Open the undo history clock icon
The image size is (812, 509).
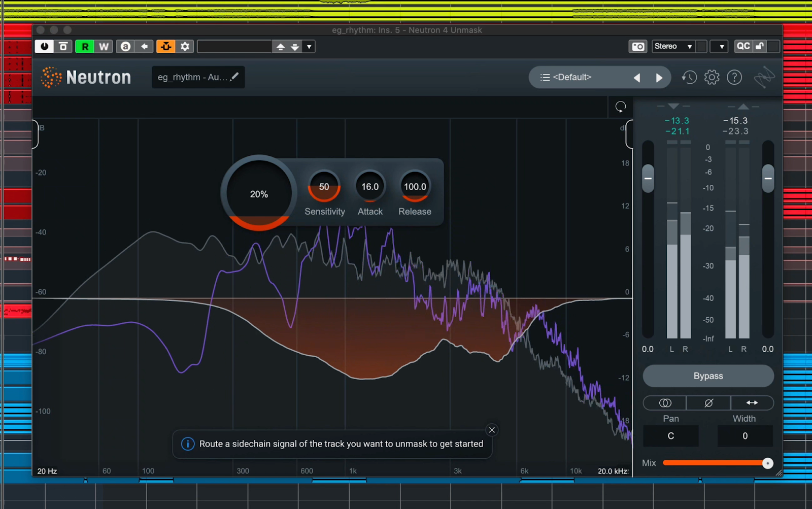tap(689, 77)
